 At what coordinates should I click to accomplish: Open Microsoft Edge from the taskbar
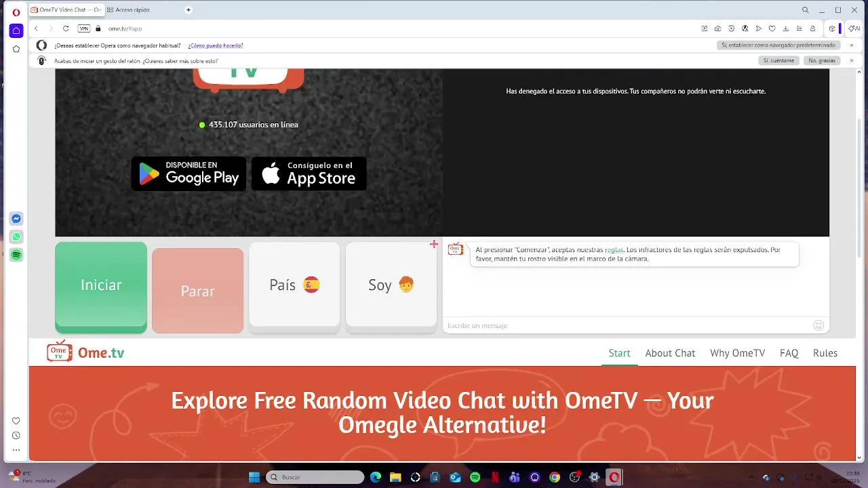point(376,477)
